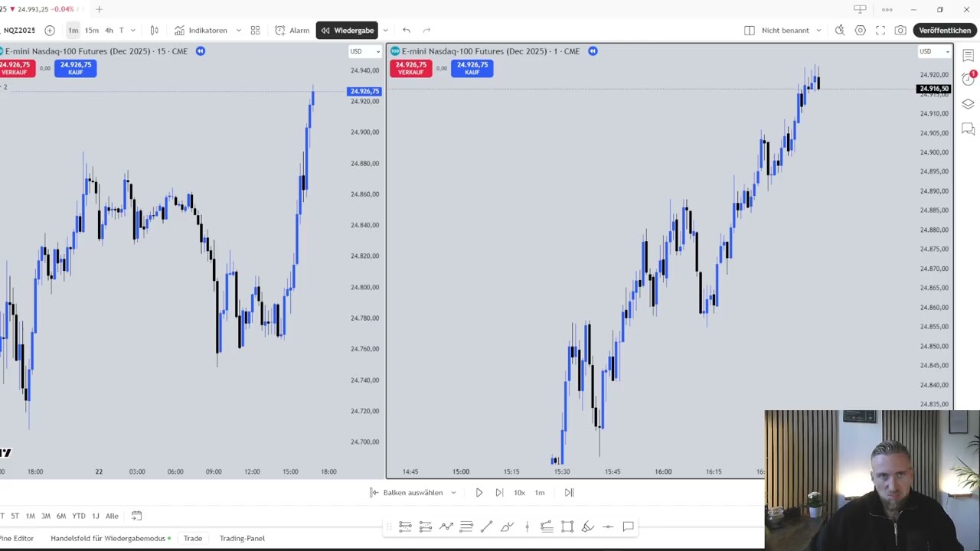Open the Pine Editor tab

pos(17,539)
